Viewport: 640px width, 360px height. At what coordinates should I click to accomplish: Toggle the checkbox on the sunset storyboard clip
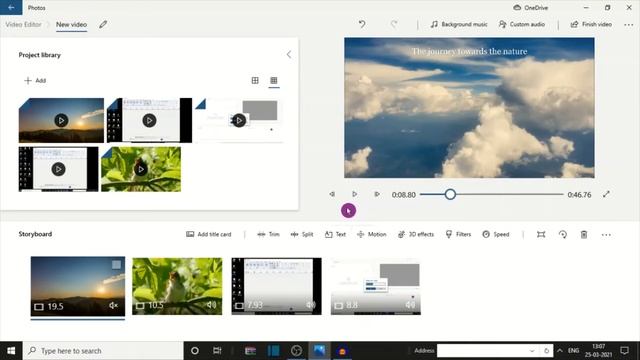(x=116, y=265)
